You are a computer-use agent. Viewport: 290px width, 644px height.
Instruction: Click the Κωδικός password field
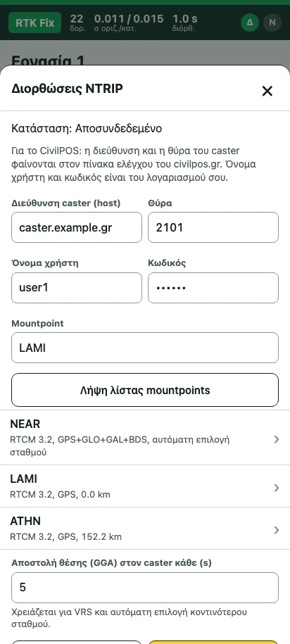tap(213, 288)
